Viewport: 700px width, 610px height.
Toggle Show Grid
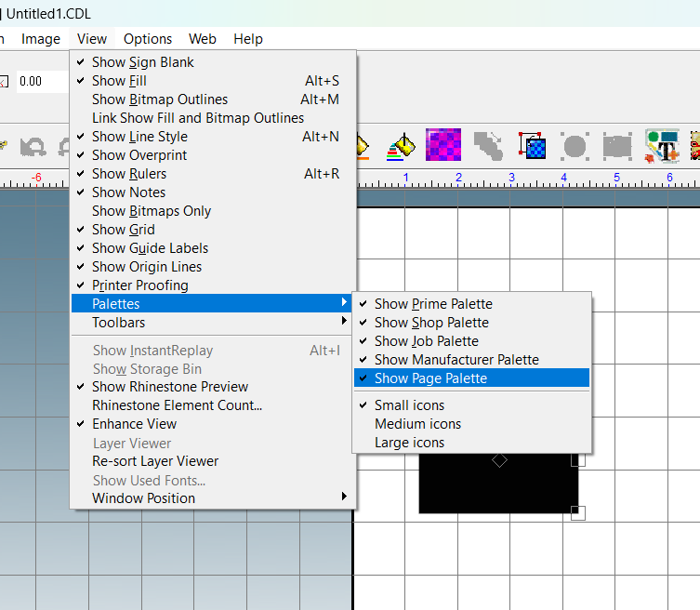[x=213, y=230]
